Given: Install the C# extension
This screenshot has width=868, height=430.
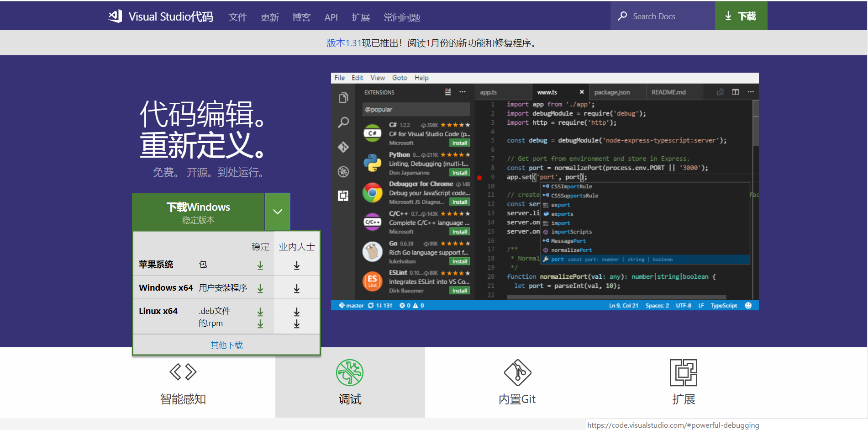Looking at the screenshot, I should (460, 143).
